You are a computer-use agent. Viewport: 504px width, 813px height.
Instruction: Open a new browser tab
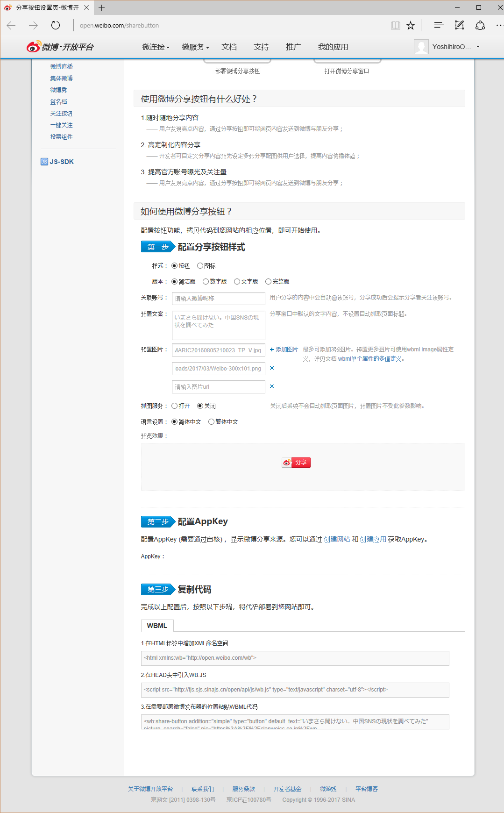(x=101, y=7)
